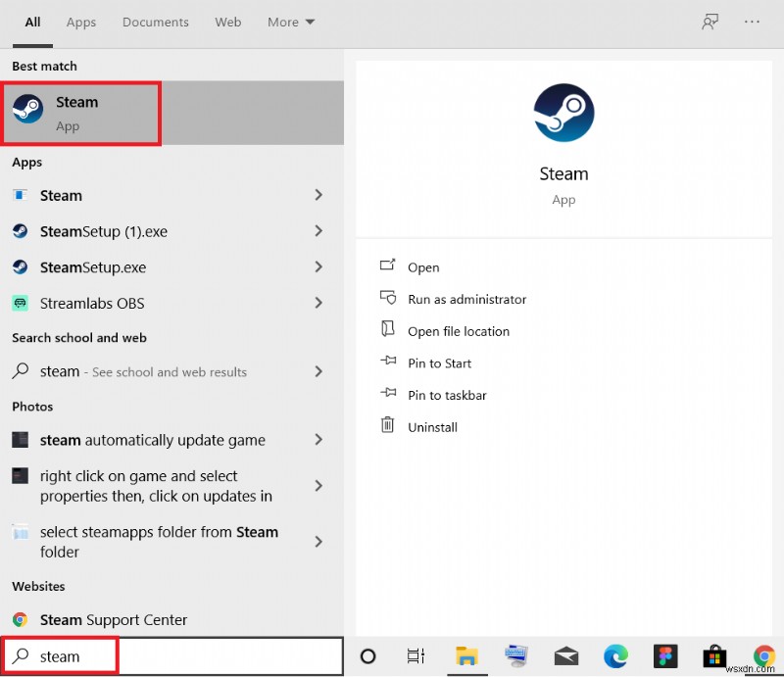This screenshot has height=677, width=784.
Task: Select Pin to taskbar
Action: click(447, 396)
